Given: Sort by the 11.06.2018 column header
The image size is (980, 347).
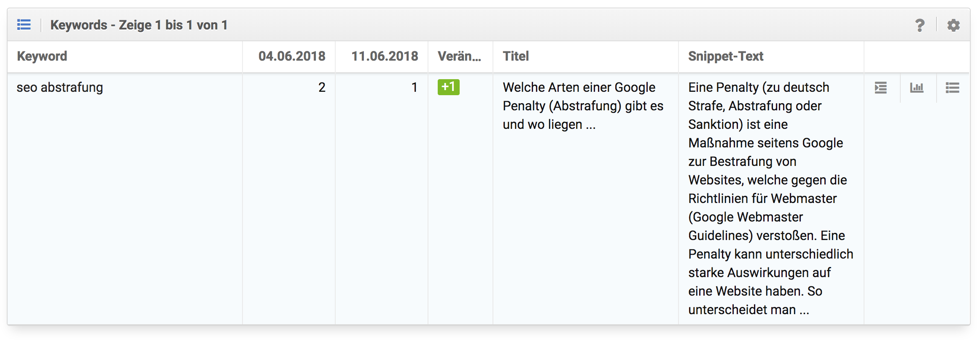Looking at the screenshot, I should pos(385,56).
